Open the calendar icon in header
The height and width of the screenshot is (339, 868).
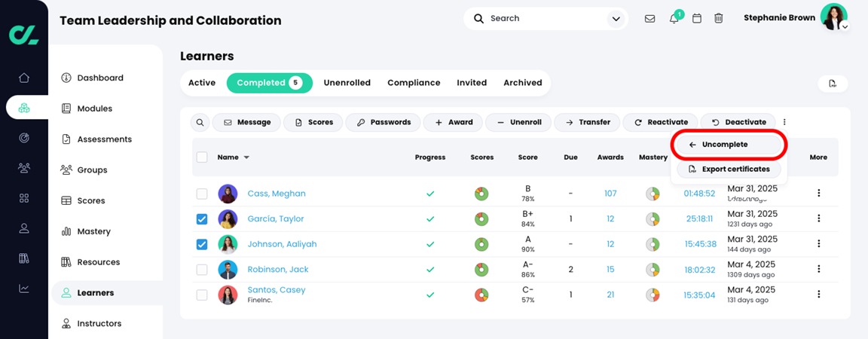click(697, 19)
